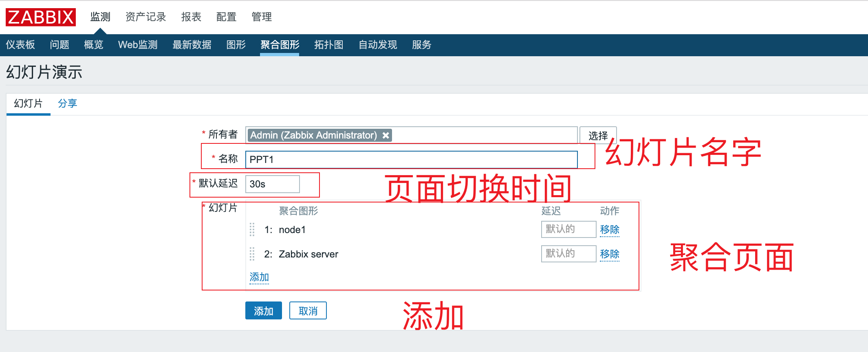Screen dimensions: 868x352
Task: Switch to the 分享 tab
Action: [67, 103]
